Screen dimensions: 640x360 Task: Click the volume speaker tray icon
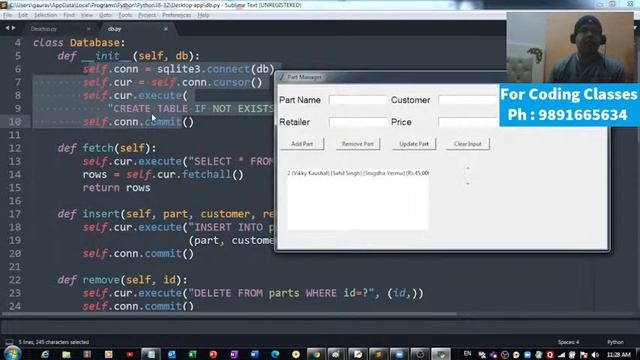point(595,355)
